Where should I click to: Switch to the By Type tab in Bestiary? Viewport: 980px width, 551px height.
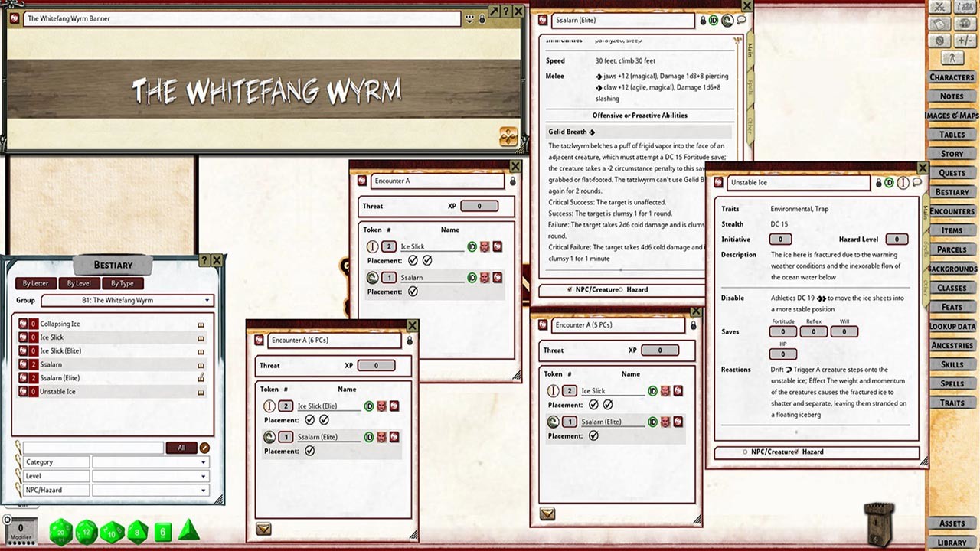pyautogui.click(x=122, y=283)
